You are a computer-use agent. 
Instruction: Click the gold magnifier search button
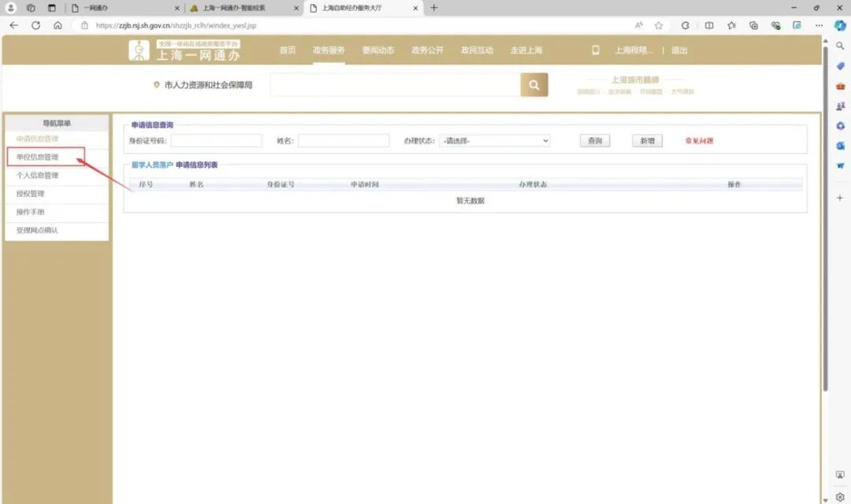[x=533, y=85]
